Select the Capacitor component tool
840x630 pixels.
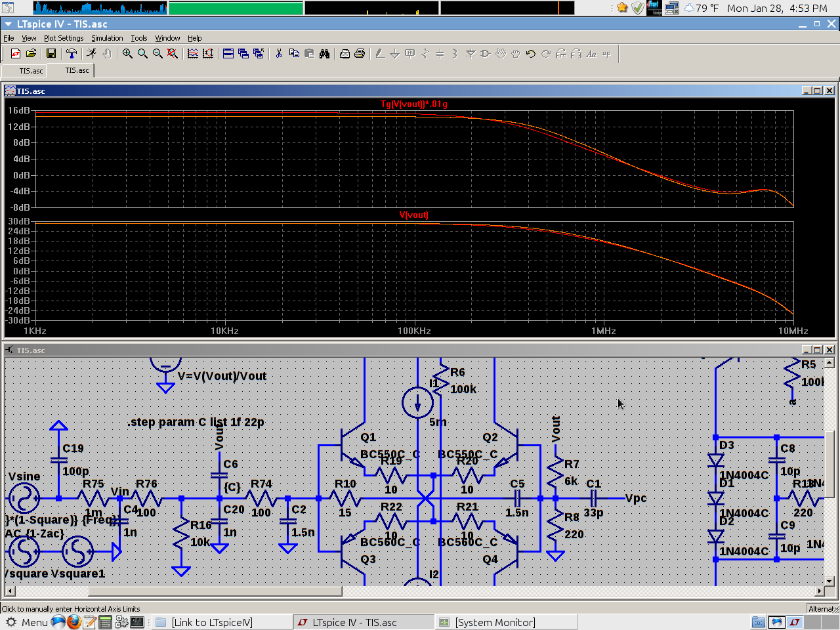(440, 54)
